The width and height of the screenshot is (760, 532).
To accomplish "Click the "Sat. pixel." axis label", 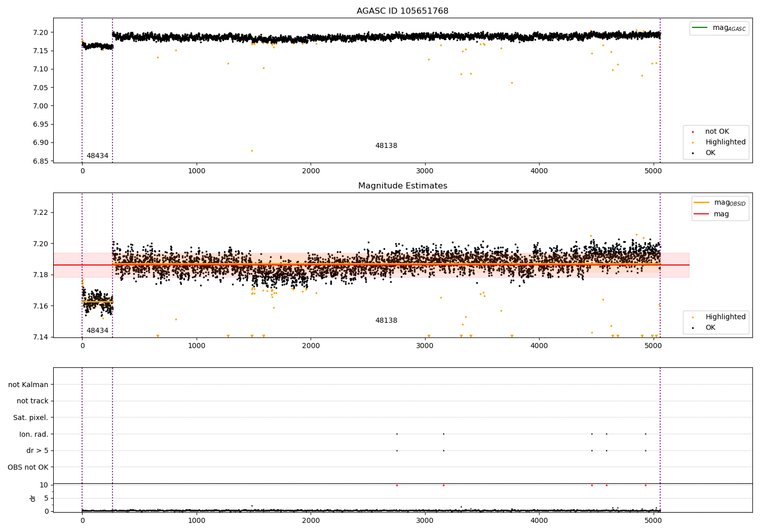I will (31, 417).
